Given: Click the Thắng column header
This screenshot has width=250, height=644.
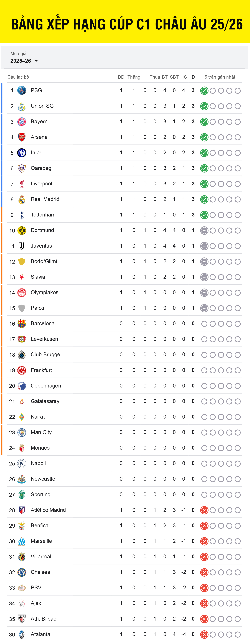Looking at the screenshot, I should 134,77.
